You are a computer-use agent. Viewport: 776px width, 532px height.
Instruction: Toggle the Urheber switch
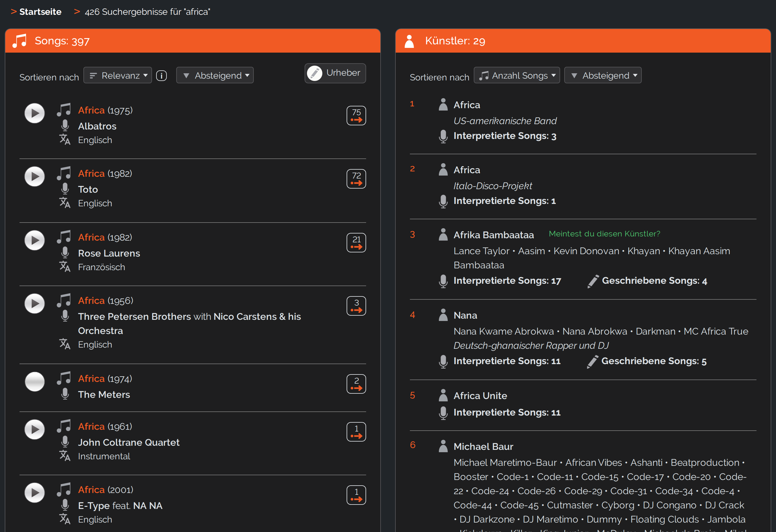(x=335, y=73)
